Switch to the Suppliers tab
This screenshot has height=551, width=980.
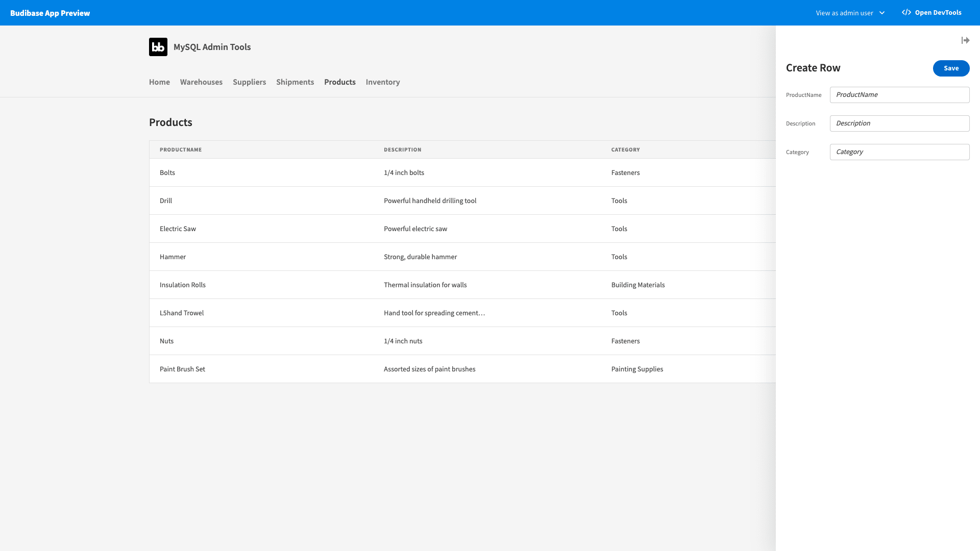coord(249,82)
